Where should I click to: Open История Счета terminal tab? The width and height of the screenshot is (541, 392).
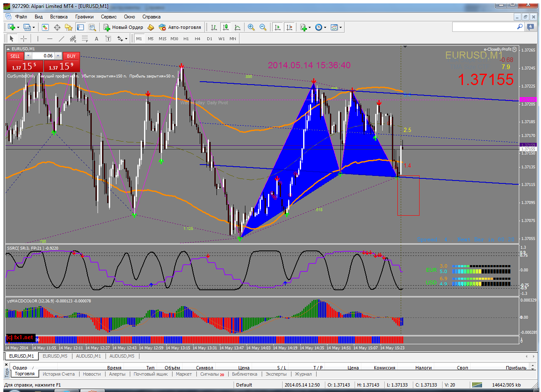59,374
